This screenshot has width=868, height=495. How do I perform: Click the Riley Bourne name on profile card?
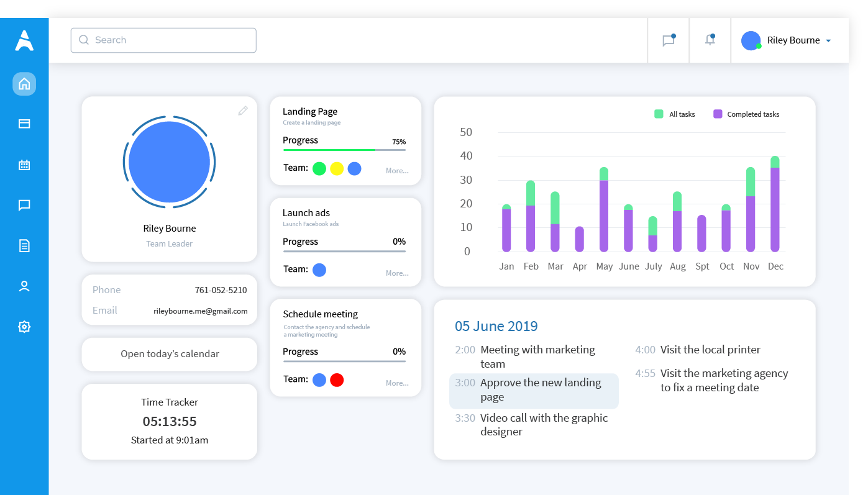[x=170, y=229]
